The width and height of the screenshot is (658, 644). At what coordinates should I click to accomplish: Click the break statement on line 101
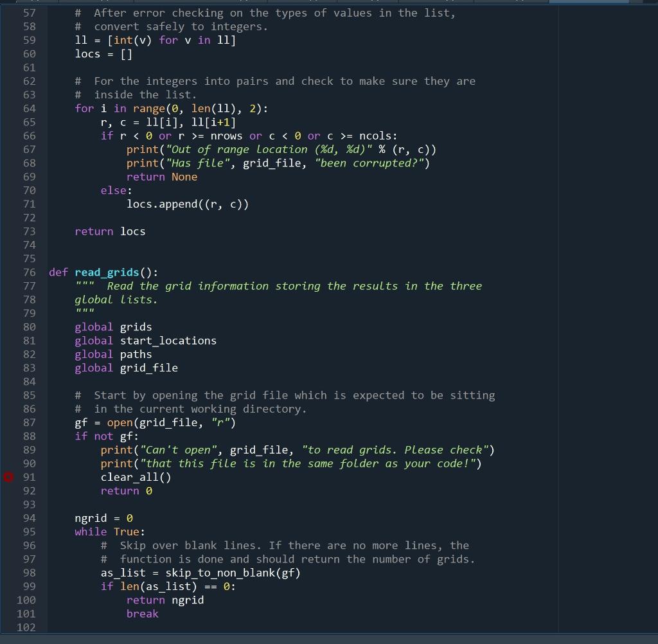141,613
